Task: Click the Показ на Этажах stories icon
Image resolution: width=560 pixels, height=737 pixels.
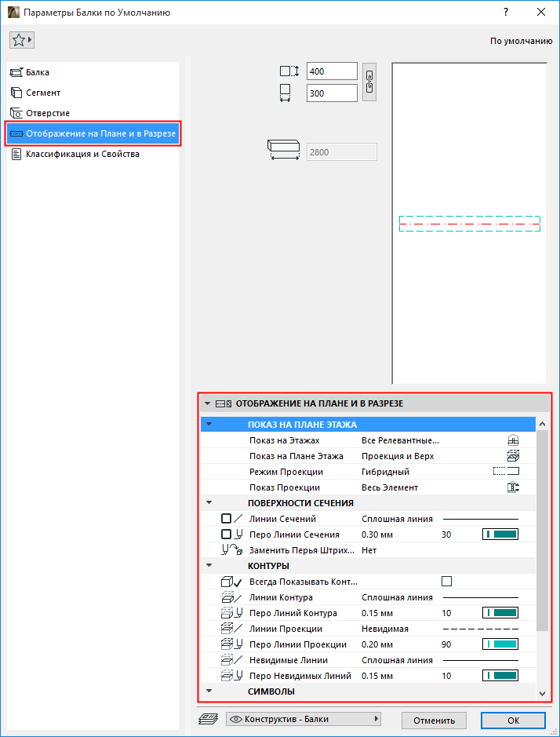Action: (513, 440)
